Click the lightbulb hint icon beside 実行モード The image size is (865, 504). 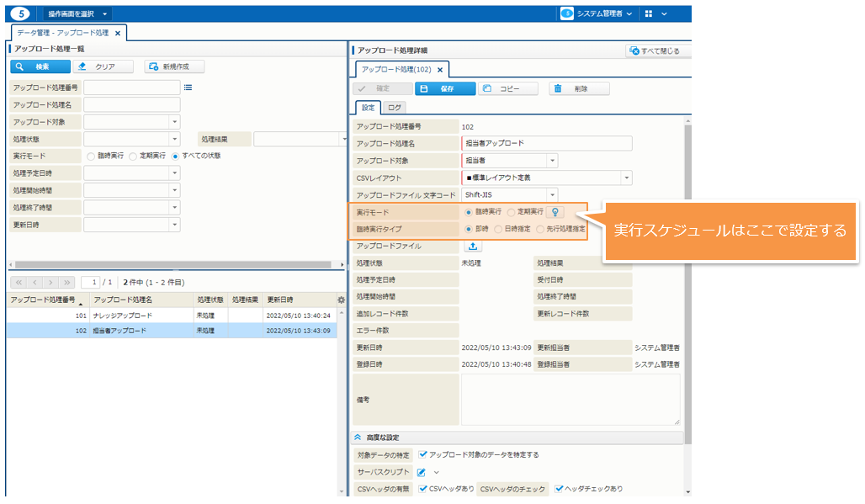click(x=555, y=212)
